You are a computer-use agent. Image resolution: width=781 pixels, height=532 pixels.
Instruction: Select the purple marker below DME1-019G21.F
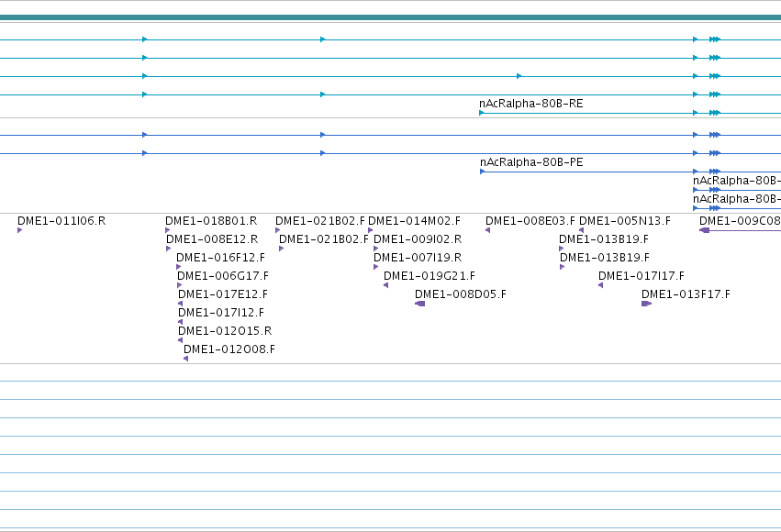pyautogui.click(x=386, y=285)
